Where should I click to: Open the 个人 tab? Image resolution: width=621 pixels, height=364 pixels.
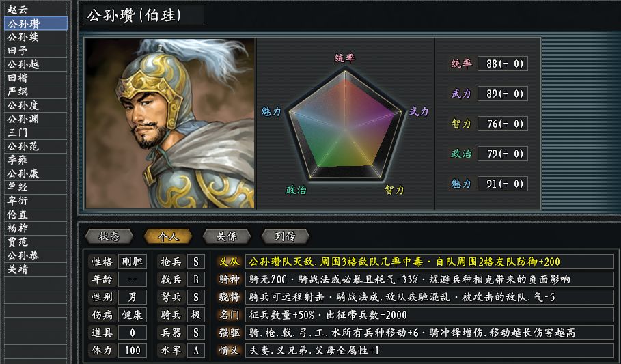(168, 236)
